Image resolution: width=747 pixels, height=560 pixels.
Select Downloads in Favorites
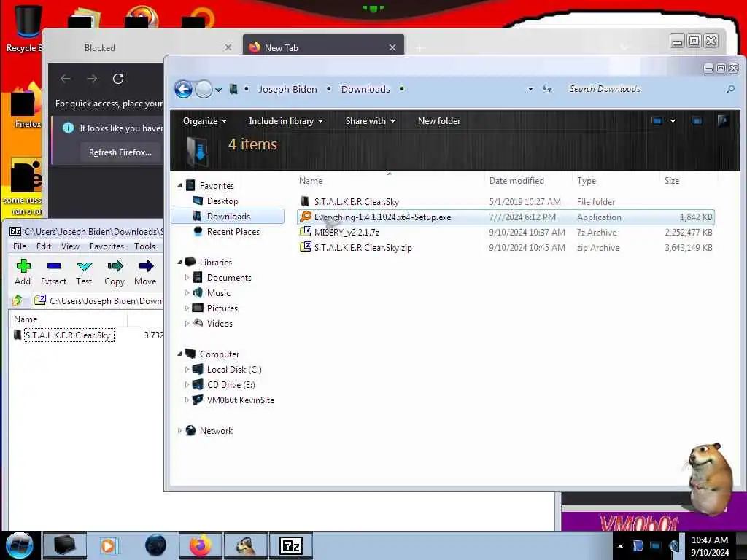click(228, 216)
